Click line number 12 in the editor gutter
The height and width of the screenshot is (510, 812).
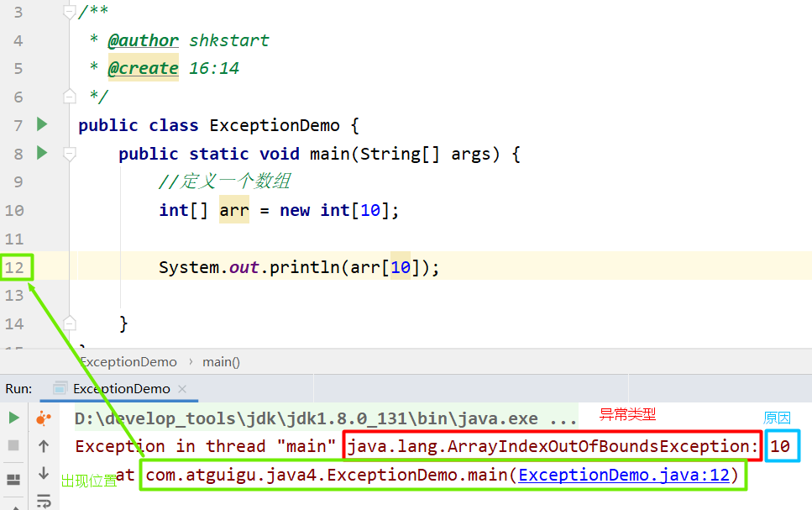[x=16, y=266]
